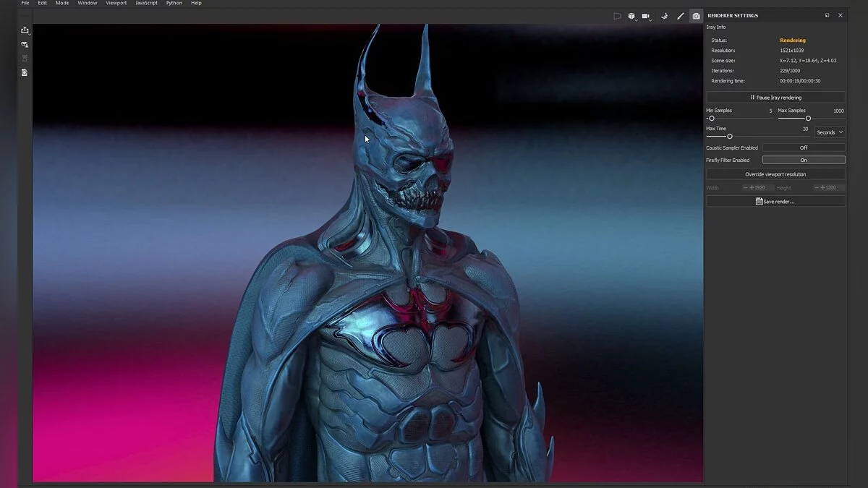Undock the Renderer Settings panel
This screenshot has width=868, height=488.
pyautogui.click(x=827, y=15)
